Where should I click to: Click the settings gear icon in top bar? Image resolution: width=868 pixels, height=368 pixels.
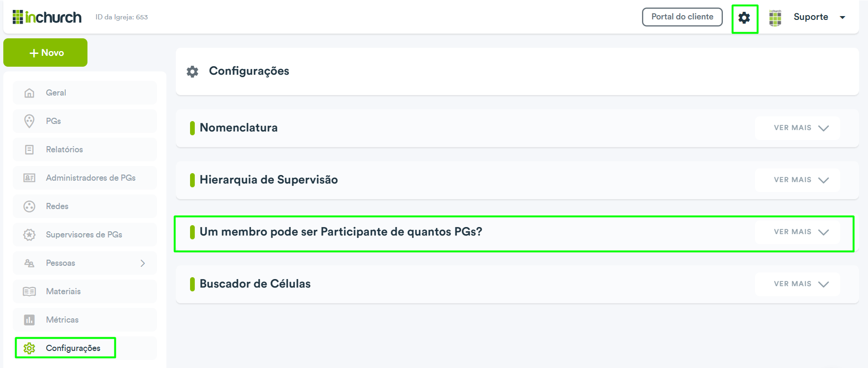click(744, 18)
